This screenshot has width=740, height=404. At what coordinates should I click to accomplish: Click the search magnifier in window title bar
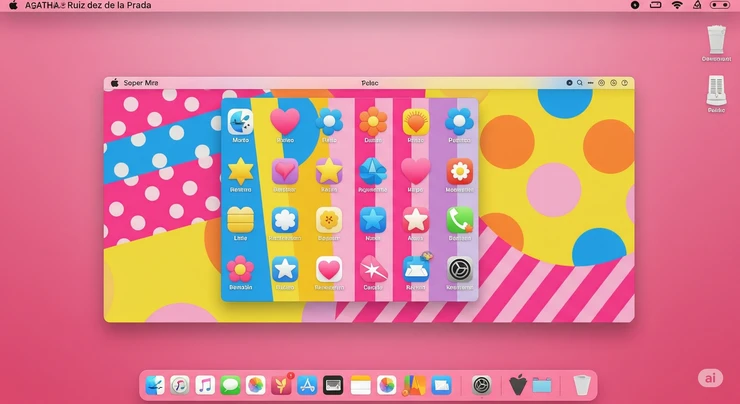580,83
